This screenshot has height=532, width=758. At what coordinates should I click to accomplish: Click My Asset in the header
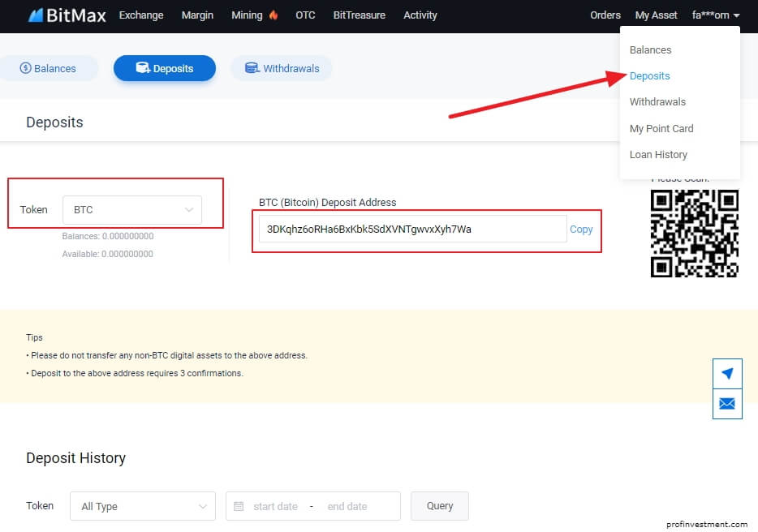click(656, 15)
